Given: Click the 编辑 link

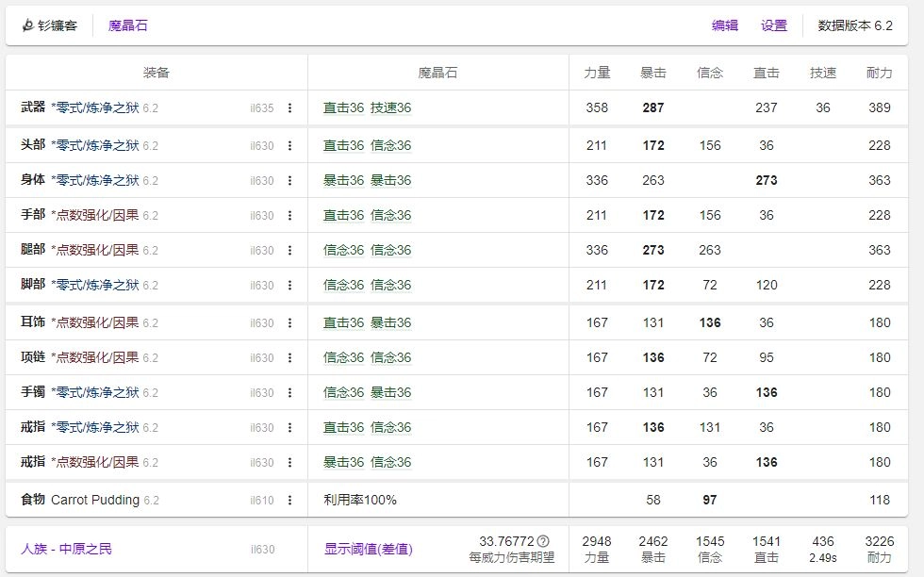Looking at the screenshot, I should tap(725, 26).
